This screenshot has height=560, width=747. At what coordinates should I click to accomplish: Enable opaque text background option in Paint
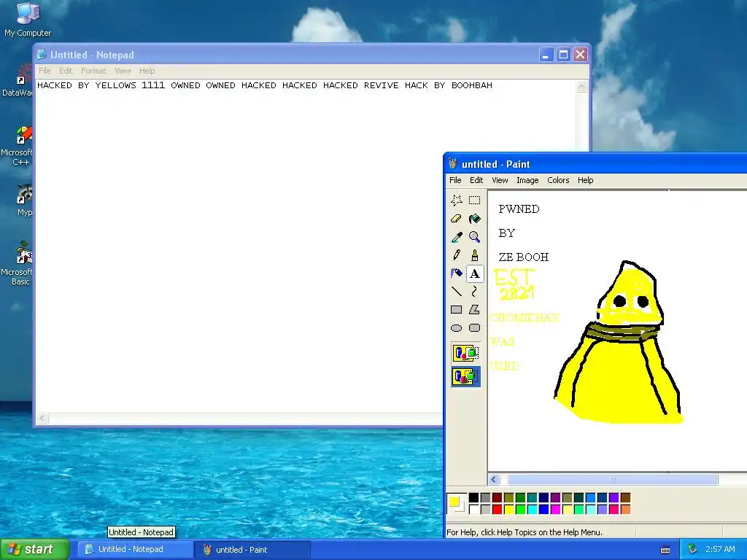click(465, 353)
